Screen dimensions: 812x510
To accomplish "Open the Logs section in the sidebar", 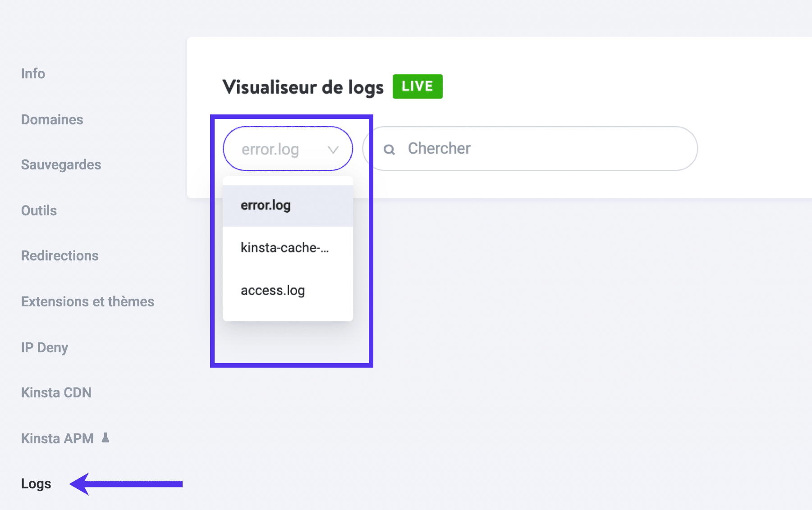I will pyautogui.click(x=36, y=483).
